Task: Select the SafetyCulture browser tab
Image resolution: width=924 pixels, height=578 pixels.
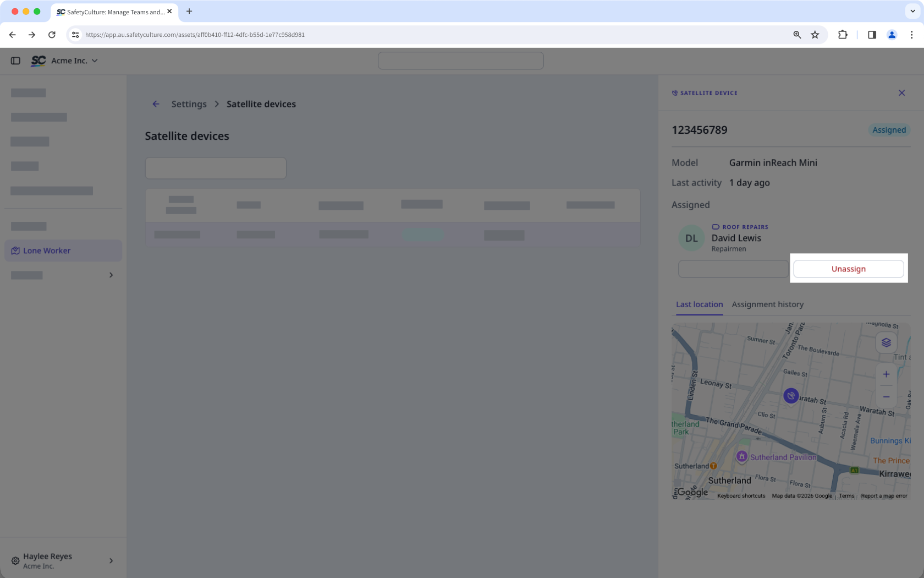Action: point(114,12)
